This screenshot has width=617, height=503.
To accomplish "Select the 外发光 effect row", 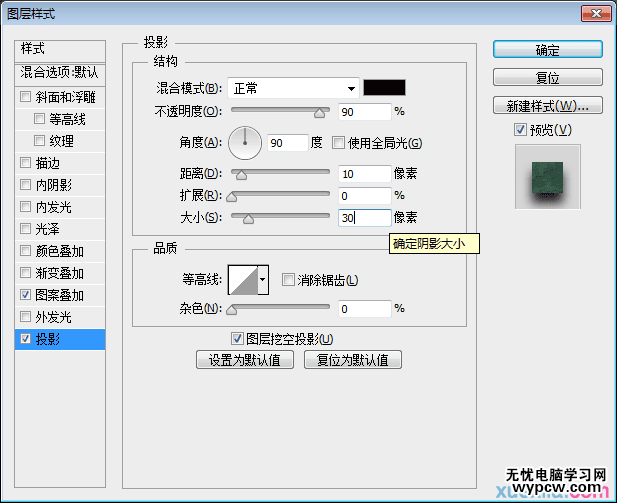I will click(x=60, y=317).
